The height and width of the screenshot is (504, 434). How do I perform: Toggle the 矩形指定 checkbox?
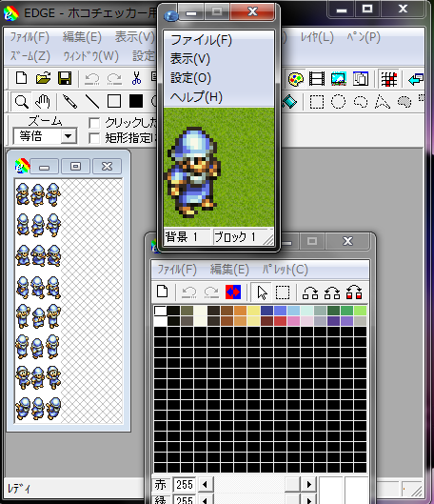(94, 138)
